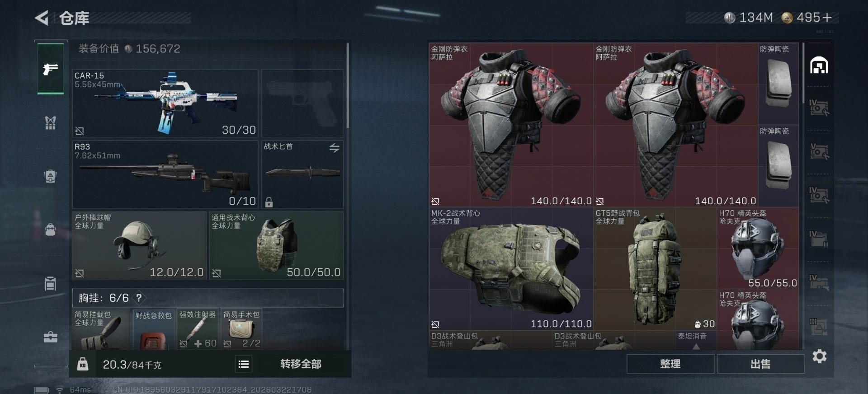868x394 pixels.
Task: Switch to the V storage box tab
Action: (x=819, y=152)
